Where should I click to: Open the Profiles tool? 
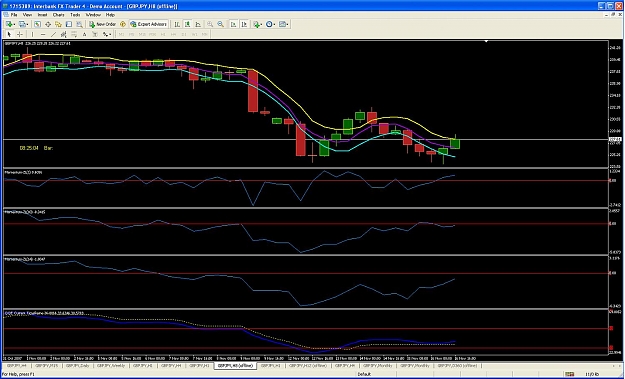[22, 24]
